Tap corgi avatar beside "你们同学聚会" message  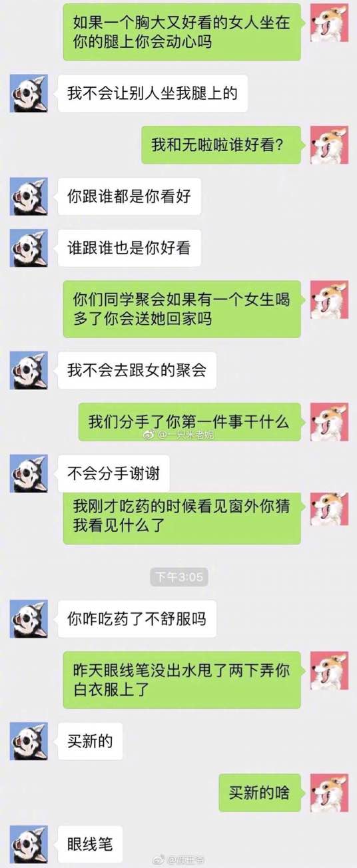tap(329, 300)
